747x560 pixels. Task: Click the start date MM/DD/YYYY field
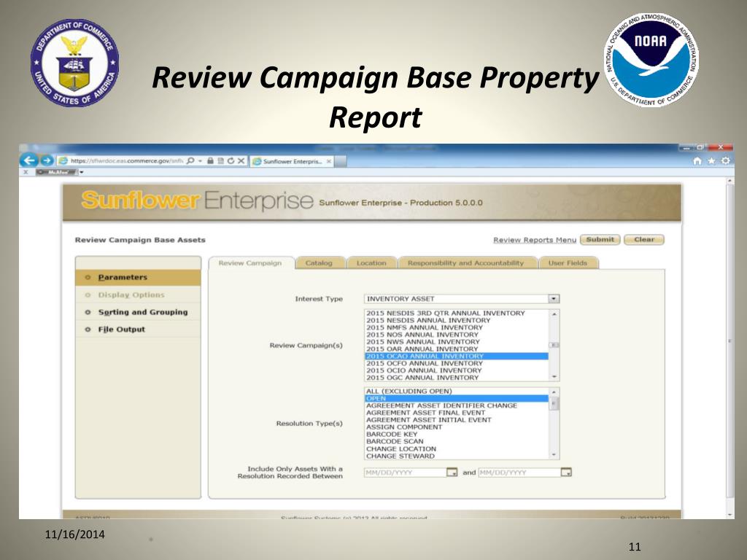pyautogui.click(x=405, y=472)
